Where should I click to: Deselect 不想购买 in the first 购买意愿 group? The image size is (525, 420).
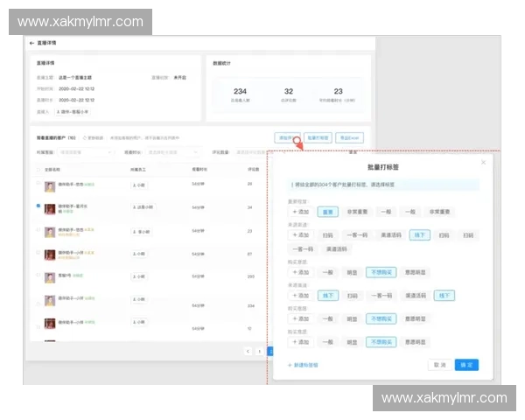tap(381, 272)
